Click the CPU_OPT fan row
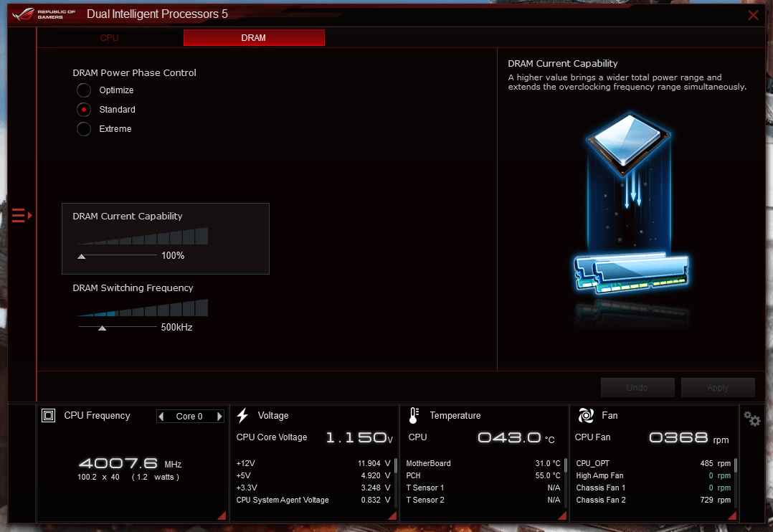The height and width of the screenshot is (532, 773). 653,463
